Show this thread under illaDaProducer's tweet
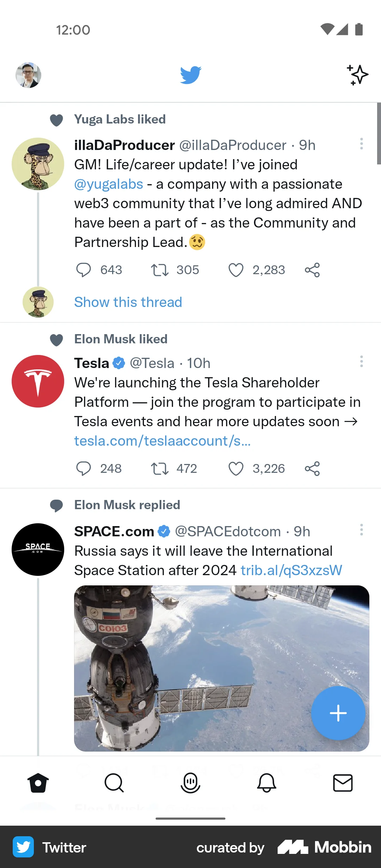 (128, 302)
